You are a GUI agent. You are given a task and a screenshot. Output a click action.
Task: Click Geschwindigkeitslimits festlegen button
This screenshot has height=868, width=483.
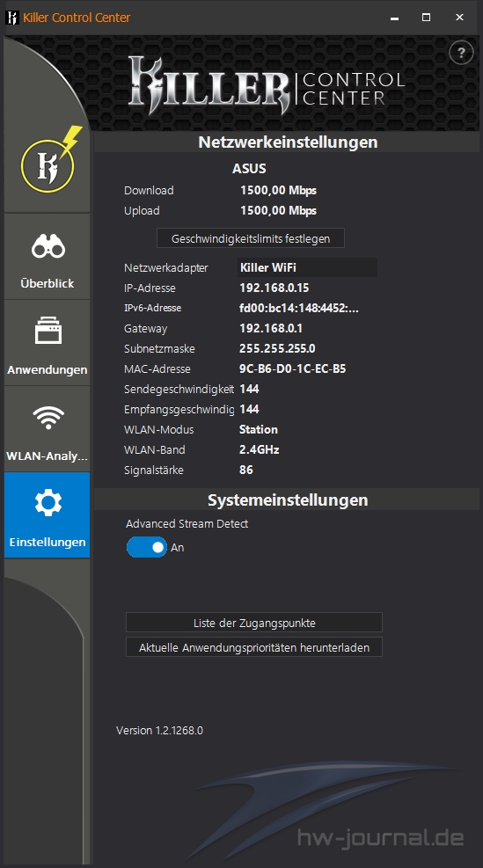(251, 238)
